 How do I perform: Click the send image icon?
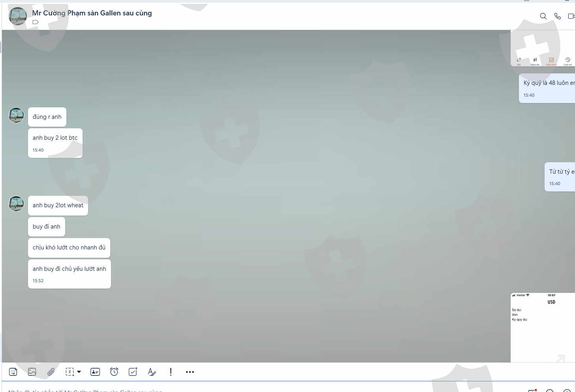[32, 372]
